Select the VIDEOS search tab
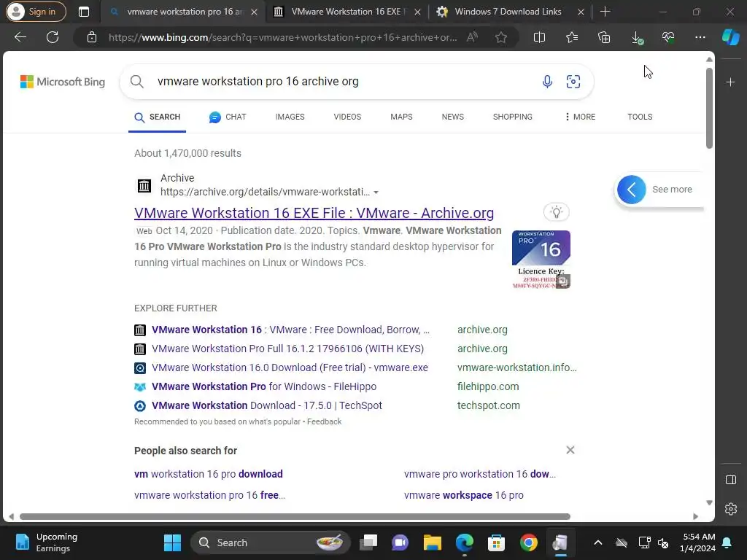 (x=347, y=117)
